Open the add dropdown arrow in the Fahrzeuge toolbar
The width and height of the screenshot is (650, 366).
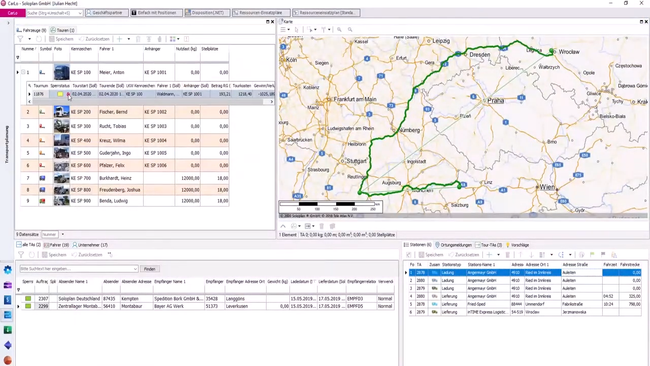(129, 39)
